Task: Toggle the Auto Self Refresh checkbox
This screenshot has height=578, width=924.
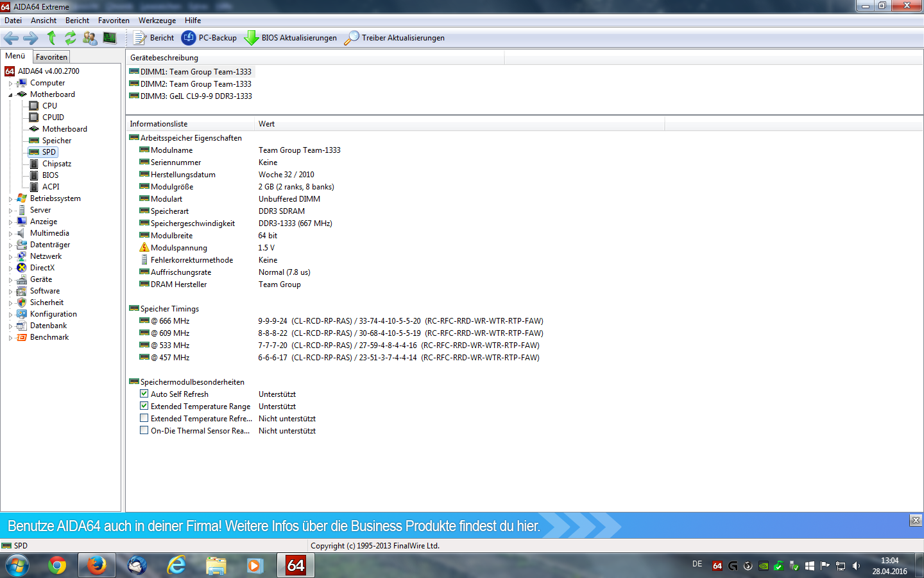Action: 144,394
